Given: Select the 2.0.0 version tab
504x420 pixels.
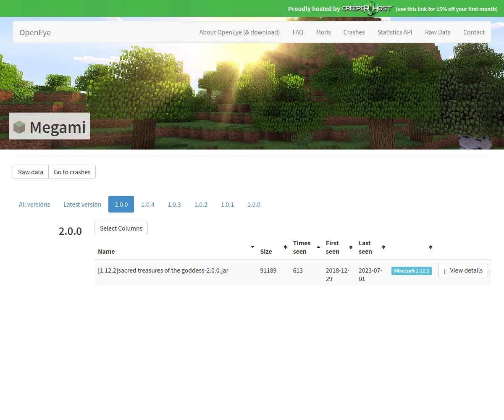Looking at the screenshot, I should (121, 204).
